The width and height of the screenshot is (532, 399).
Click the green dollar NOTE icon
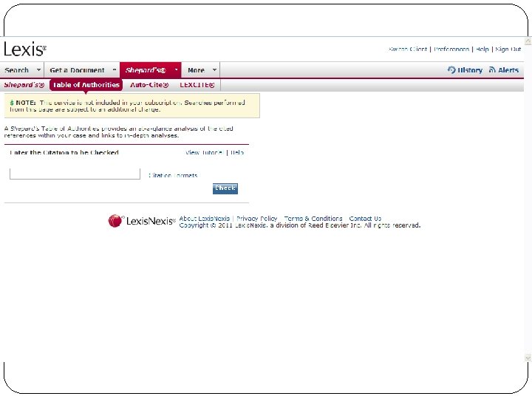12,103
